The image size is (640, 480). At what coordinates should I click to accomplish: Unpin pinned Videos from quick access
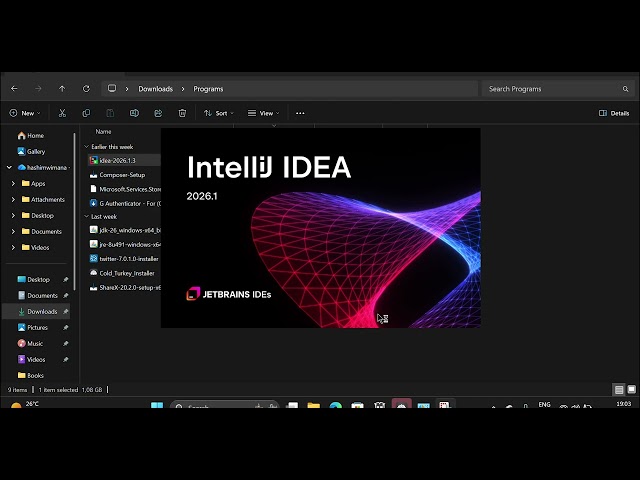click(65, 360)
